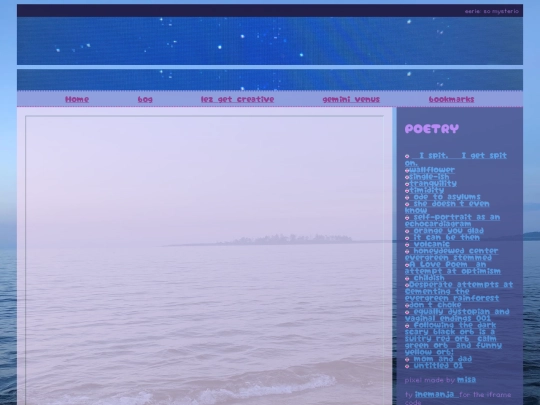Open the "tranquility" poem link

click(433, 183)
